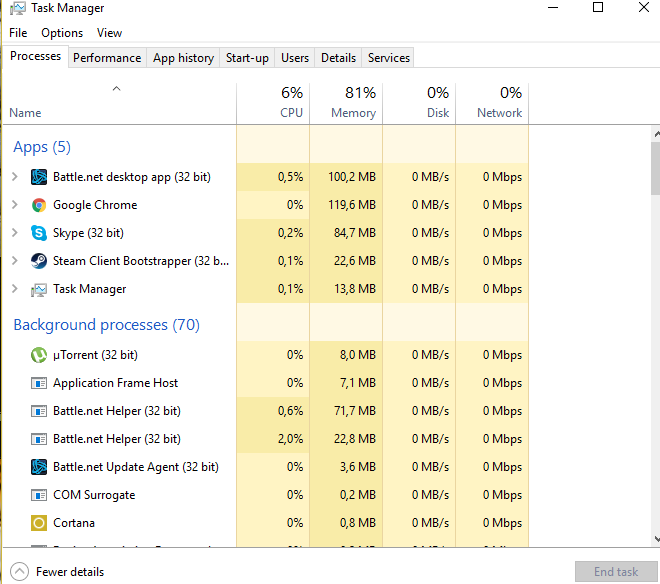Open the File menu
This screenshot has width=660, height=584.
(x=18, y=33)
